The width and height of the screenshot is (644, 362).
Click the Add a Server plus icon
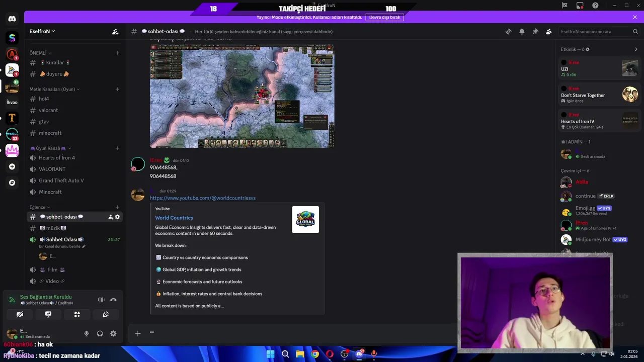[12, 166]
